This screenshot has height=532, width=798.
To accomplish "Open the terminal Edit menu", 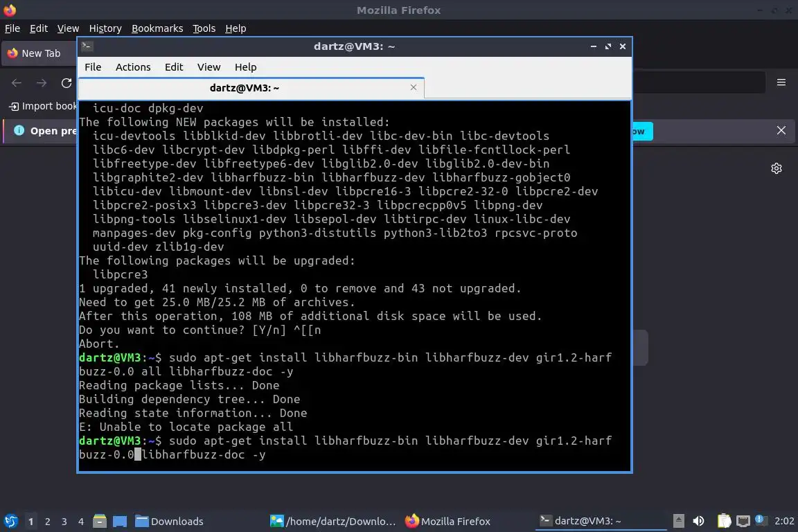I will pos(174,67).
